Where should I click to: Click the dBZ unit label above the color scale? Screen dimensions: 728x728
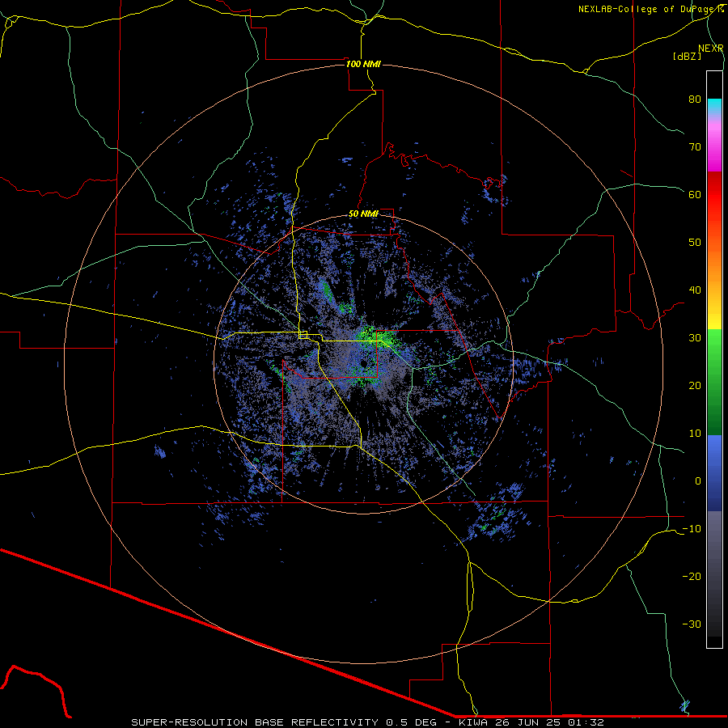(687, 57)
